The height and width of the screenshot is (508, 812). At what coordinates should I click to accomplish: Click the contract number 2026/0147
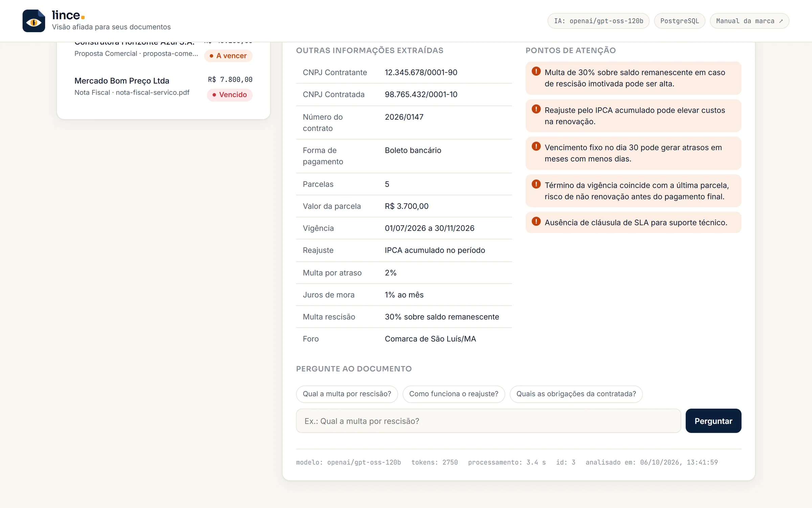(x=404, y=117)
